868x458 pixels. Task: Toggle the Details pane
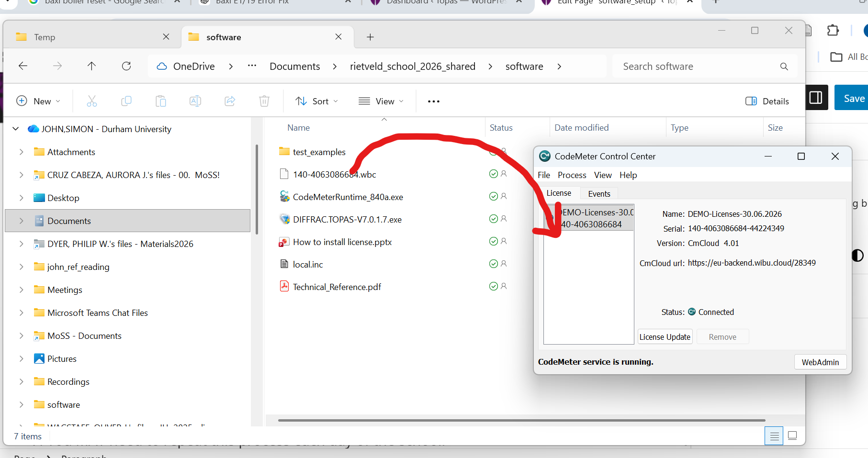coord(767,101)
